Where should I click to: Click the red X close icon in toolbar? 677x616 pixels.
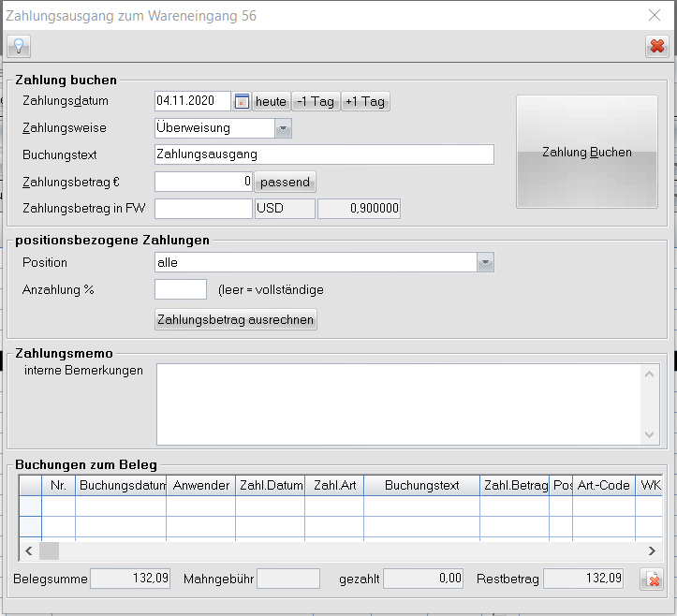pos(656,47)
